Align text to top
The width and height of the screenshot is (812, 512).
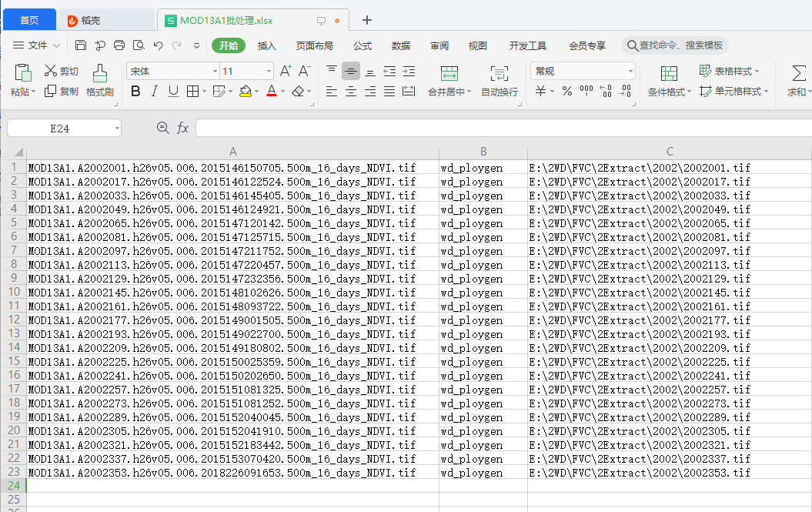tap(332, 71)
